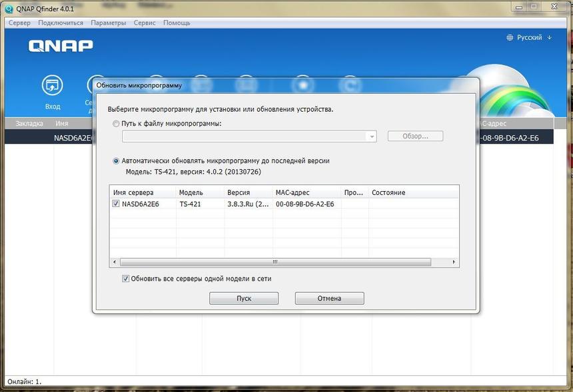Open the Помощь menu
The image size is (573, 392).
(x=177, y=23)
